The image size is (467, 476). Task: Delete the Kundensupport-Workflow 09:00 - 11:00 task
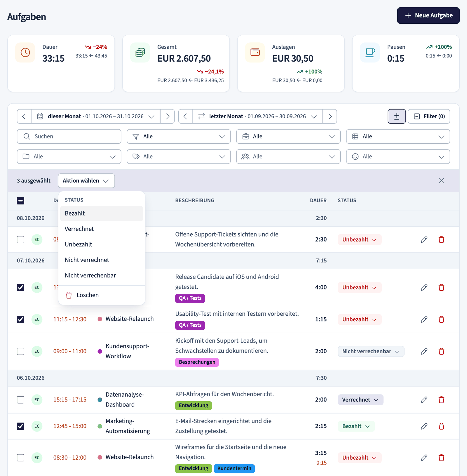pos(441,351)
